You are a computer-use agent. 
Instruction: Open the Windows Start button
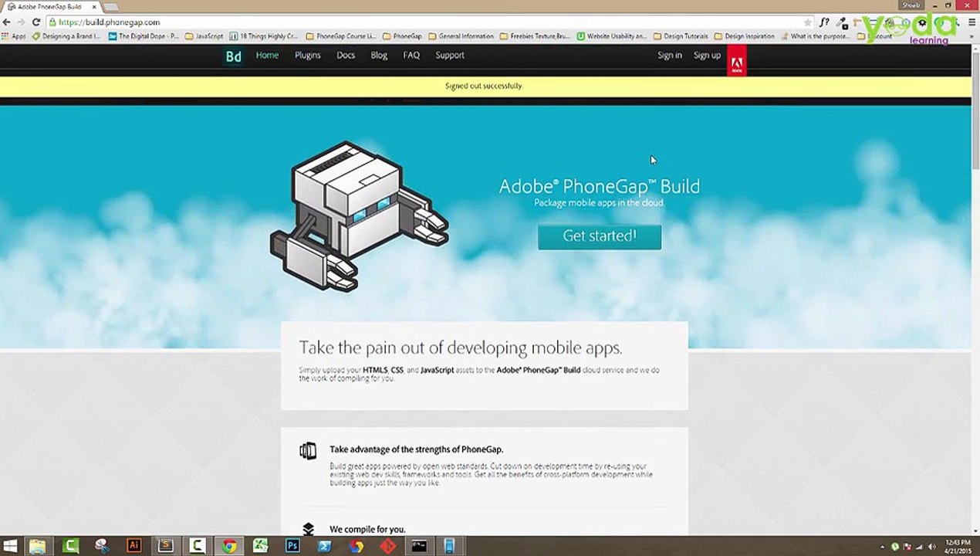[x=11, y=547]
